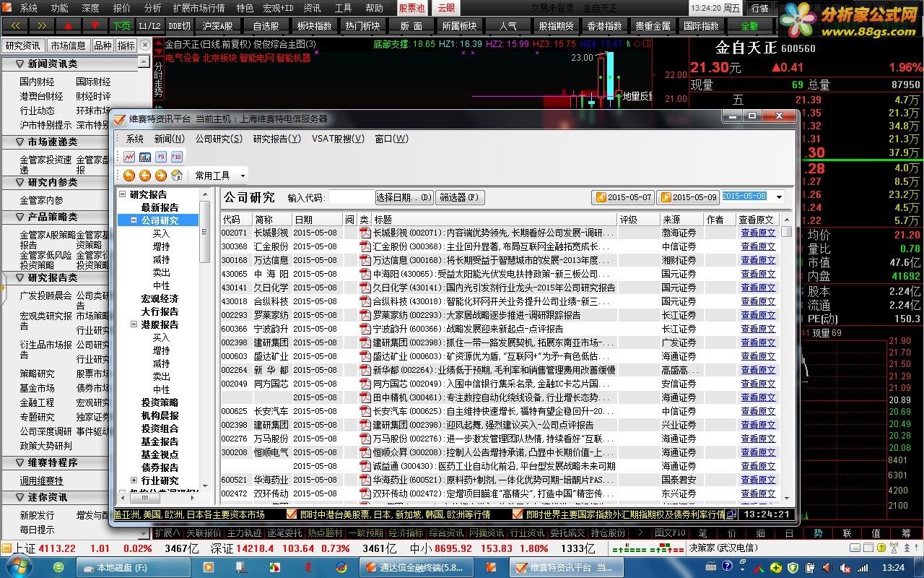Screen dimensions: 924x578
Task: Click the orange undo/return arrow icon
Action: coord(129,176)
